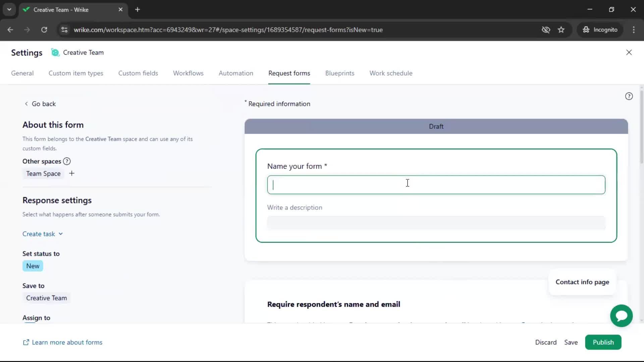The image size is (644, 362).
Task: Open the Work schedule tab
Action: click(x=391, y=73)
